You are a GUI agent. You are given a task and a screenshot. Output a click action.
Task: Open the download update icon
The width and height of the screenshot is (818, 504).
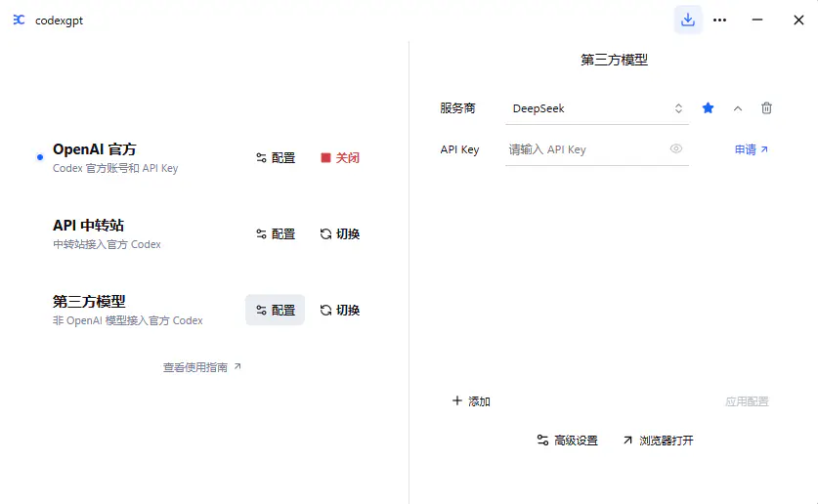pyautogui.click(x=688, y=20)
